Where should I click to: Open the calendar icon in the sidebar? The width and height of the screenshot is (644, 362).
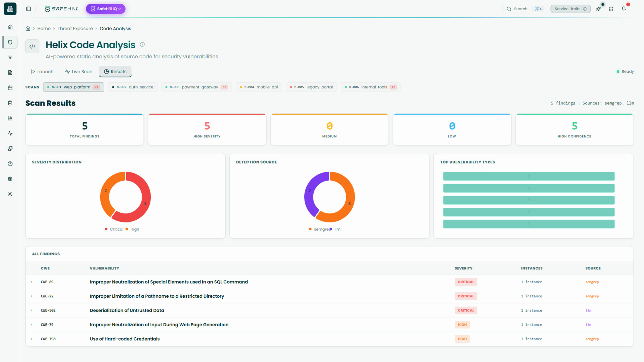pos(10,87)
